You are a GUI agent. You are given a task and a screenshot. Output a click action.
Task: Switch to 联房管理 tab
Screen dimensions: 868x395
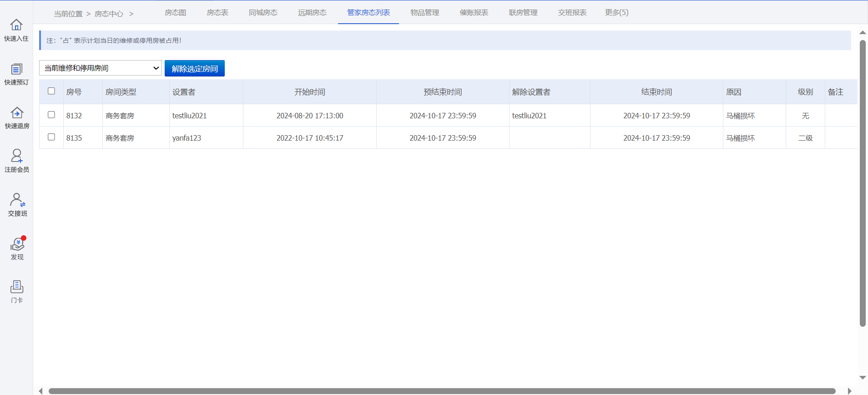click(523, 12)
